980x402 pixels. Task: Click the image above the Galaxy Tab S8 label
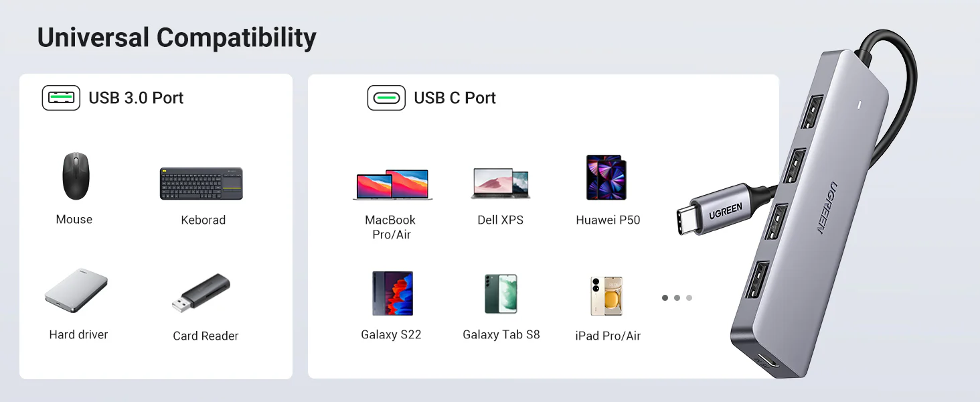point(501,293)
